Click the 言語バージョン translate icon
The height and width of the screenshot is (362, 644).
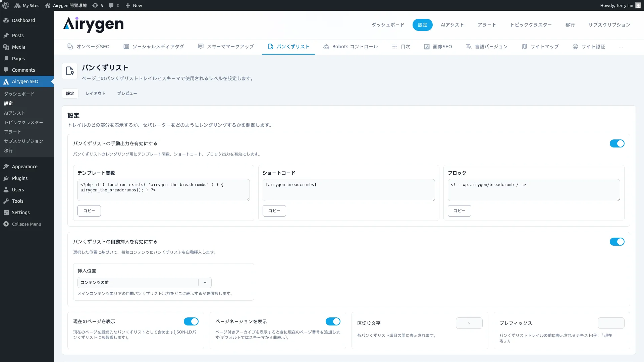pyautogui.click(x=469, y=47)
